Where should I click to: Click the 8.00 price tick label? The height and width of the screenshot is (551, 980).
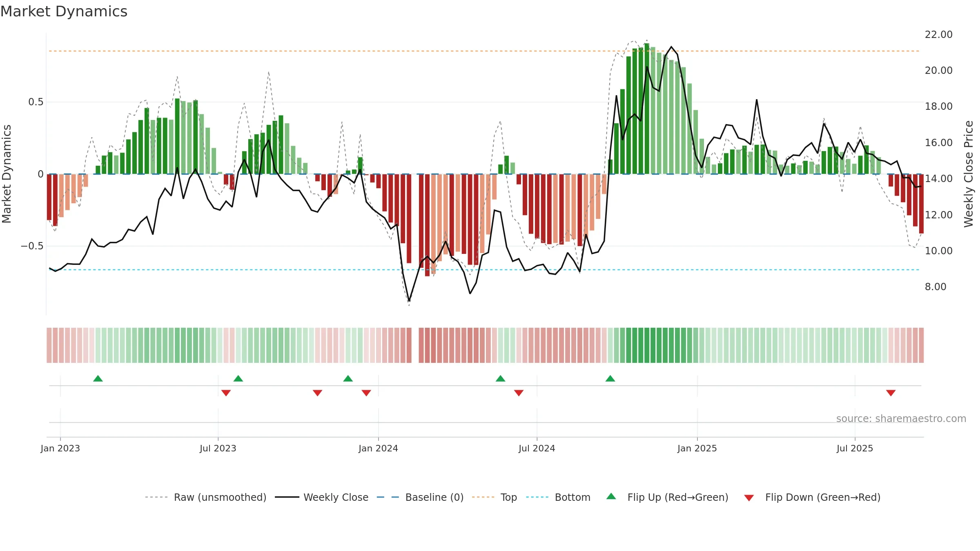(935, 287)
